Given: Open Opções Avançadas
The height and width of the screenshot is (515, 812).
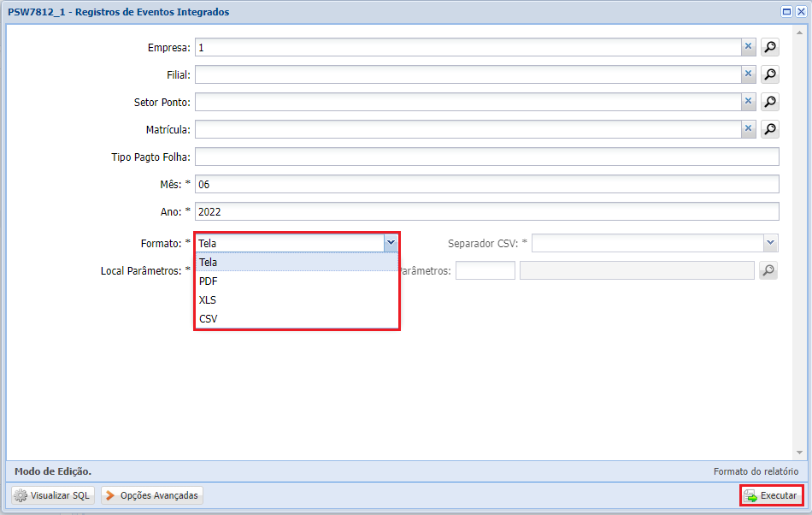Looking at the screenshot, I should (x=152, y=495).
